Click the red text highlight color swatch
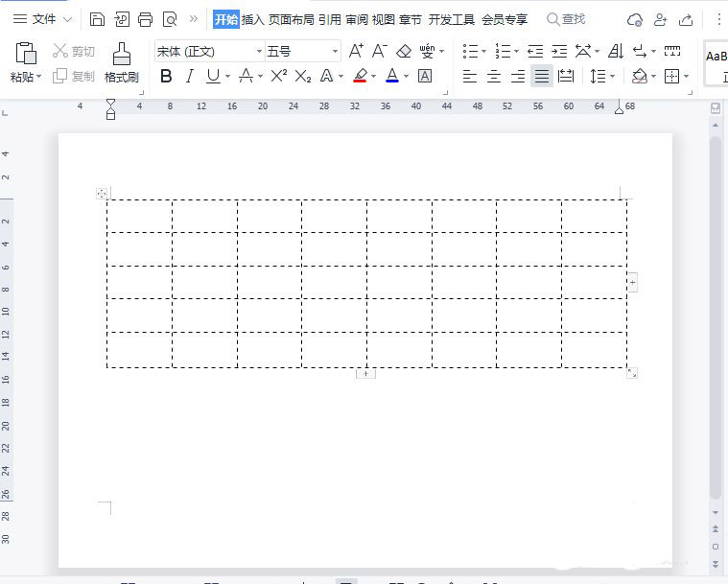Screen dimensions: 728x584 pyautogui.click(x=360, y=76)
